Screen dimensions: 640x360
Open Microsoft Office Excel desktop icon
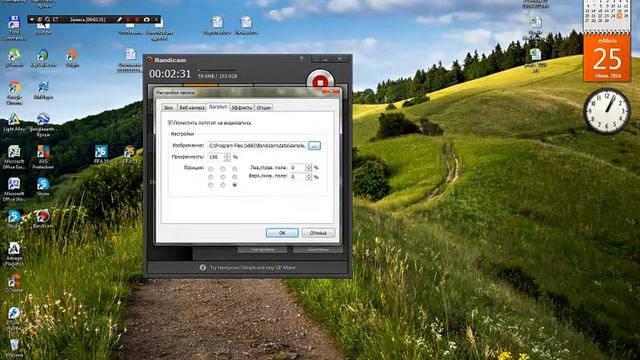14,157
